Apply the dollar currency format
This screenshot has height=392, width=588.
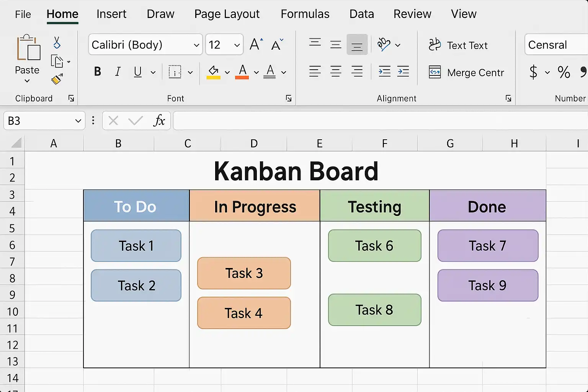[x=533, y=72]
